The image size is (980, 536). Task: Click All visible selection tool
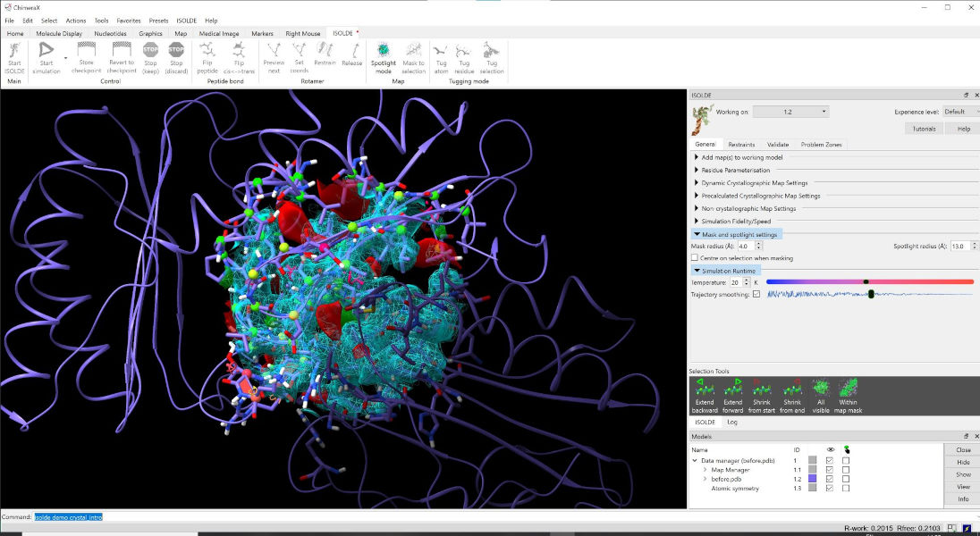coord(821,396)
